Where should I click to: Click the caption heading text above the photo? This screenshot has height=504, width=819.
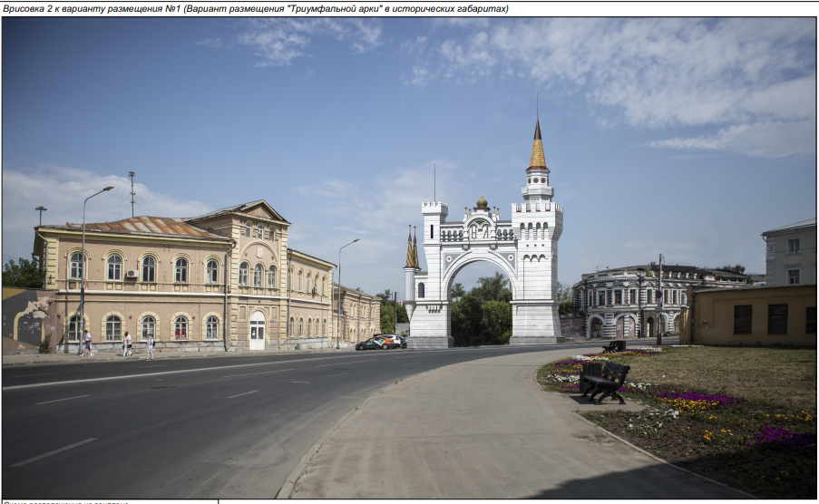(x=255, y=9)
